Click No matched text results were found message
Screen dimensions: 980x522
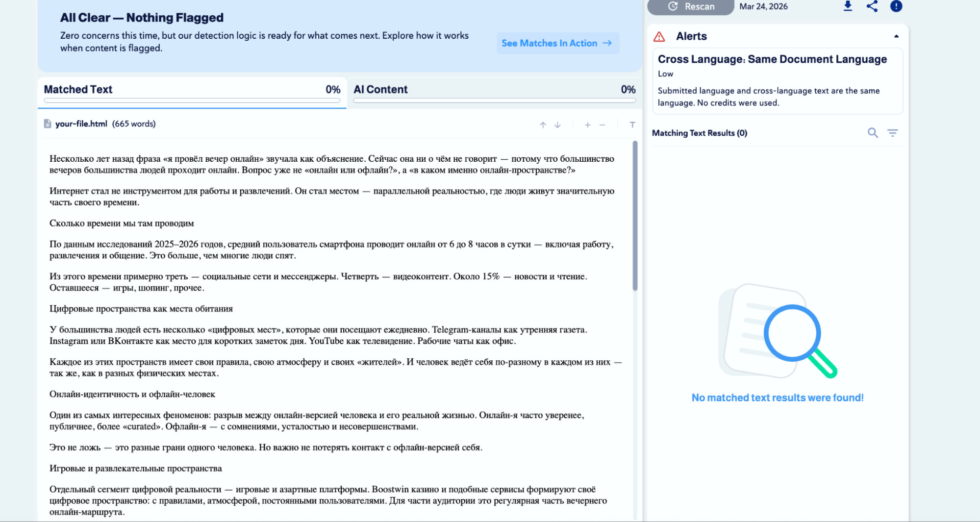tap(778, 398)
